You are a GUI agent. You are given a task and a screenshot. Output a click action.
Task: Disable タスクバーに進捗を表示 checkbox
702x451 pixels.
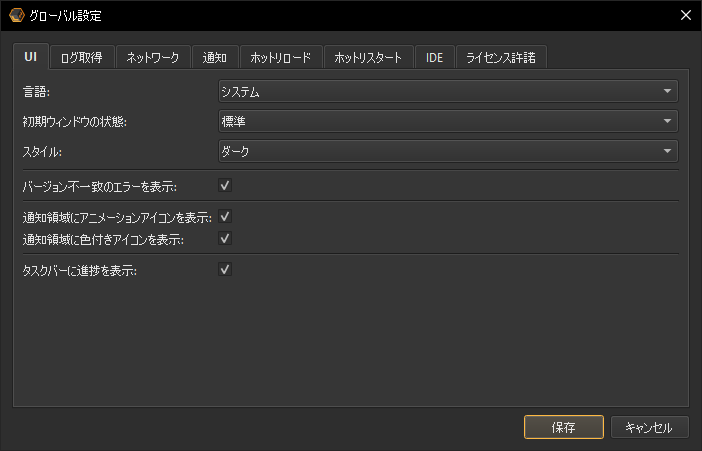[225, 270]
